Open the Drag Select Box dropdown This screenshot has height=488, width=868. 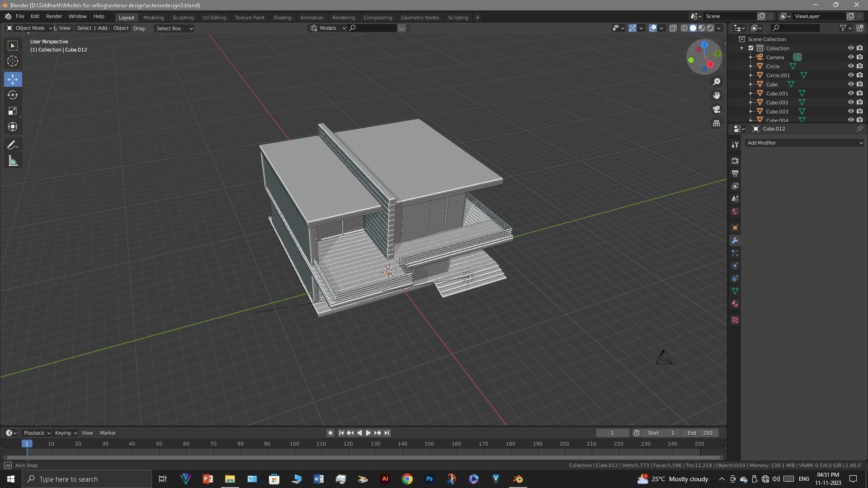point(174,28)
